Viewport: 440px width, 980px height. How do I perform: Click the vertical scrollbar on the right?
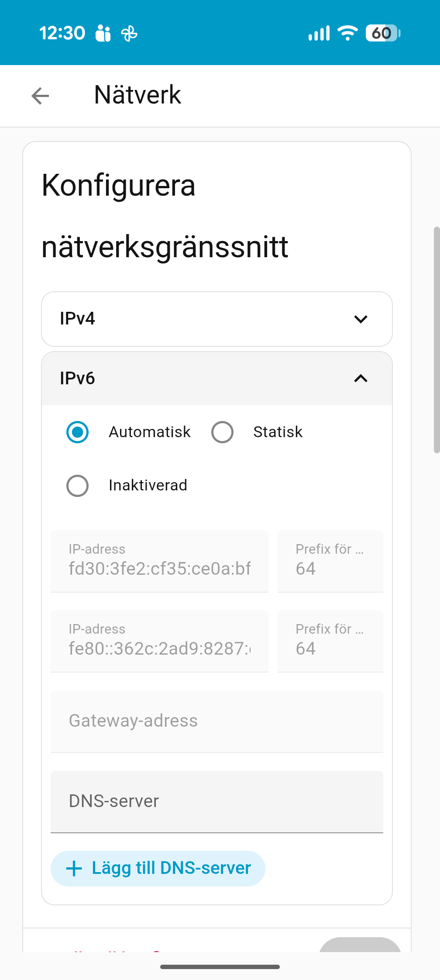(x=437, y=340)
